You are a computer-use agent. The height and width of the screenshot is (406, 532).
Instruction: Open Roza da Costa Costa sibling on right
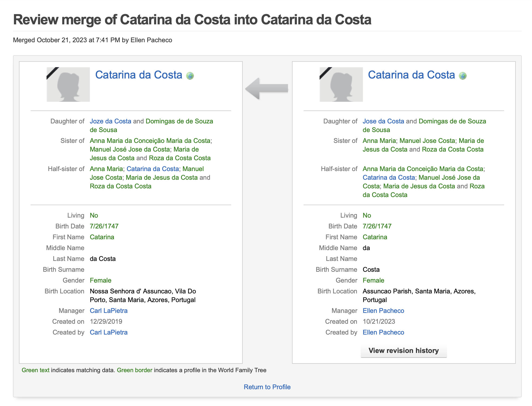tap(452, 149)
